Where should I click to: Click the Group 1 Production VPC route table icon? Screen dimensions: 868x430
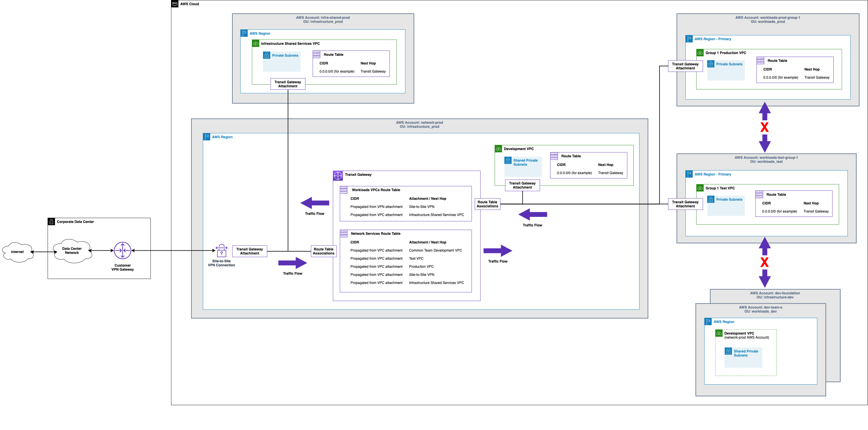point(760,61)
